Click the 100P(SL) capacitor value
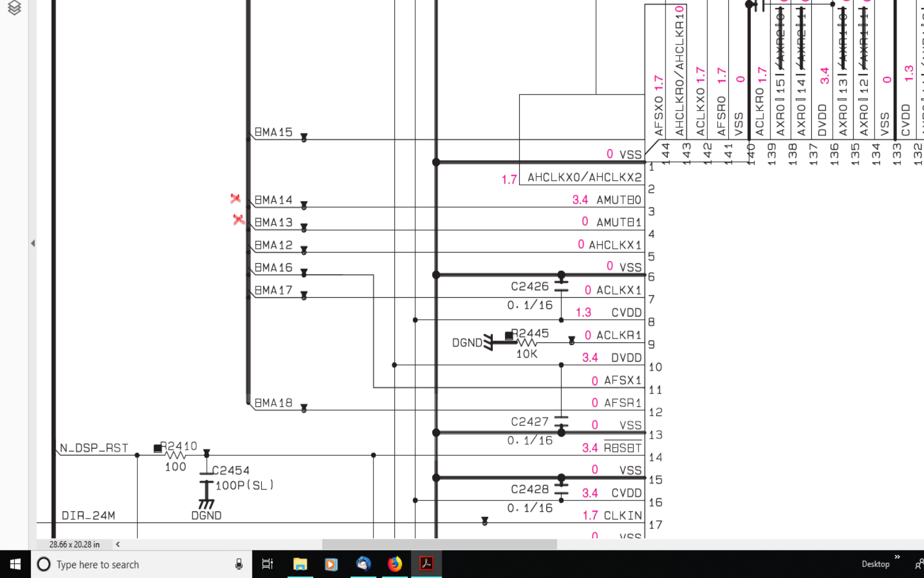 click(x=244, y=485)
